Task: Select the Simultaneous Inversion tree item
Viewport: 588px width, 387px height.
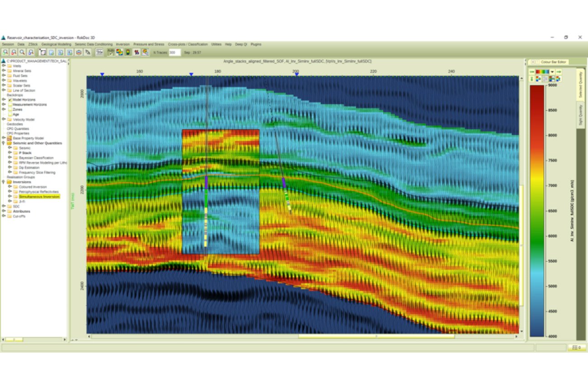Action: [39, 196]
